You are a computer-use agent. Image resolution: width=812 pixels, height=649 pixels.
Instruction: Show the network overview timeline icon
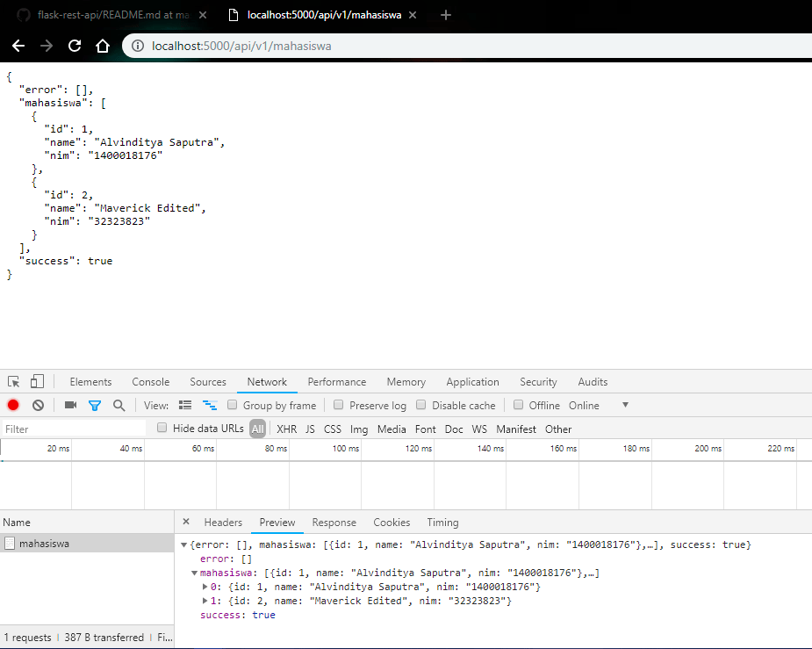click(210, 405)
